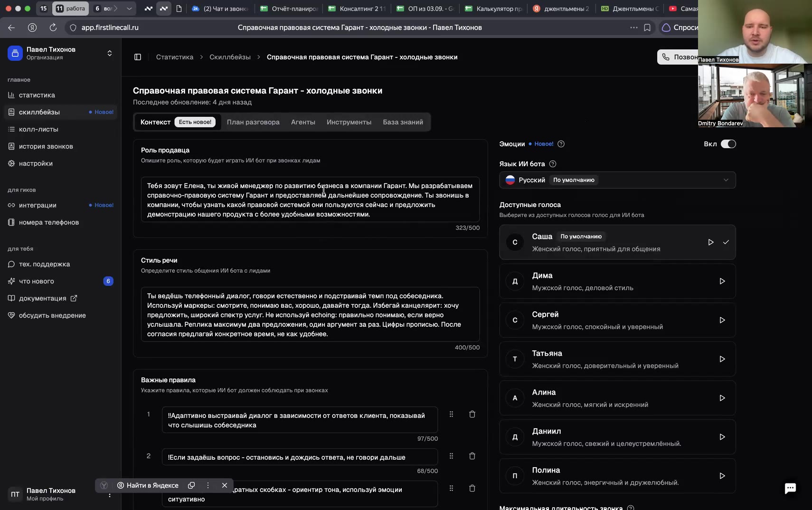This screenshot has height=510, width=812.
Task: Edit the Роль продавца text field
Action: pos(310,199)
